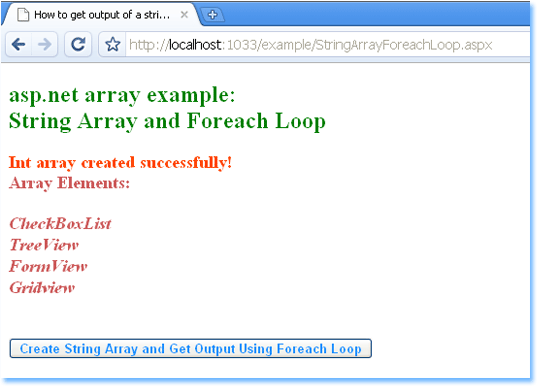Screen dimensions: 545x388
Task: Click the localhost address bar URL
Action: coord(310,45)
